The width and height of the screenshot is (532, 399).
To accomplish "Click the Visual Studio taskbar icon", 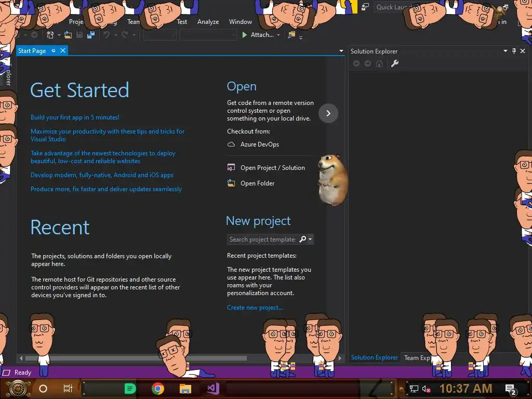I will click(x=214, y=389).
